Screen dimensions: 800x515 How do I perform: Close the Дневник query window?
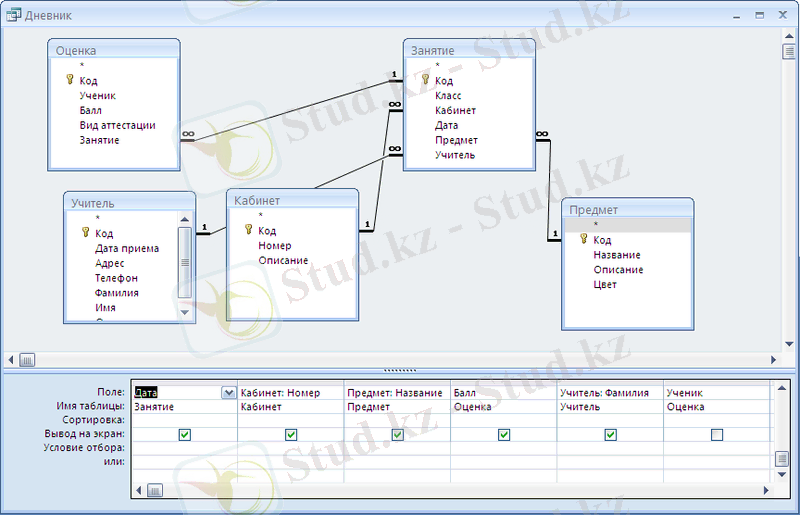[x=783, y=15]
